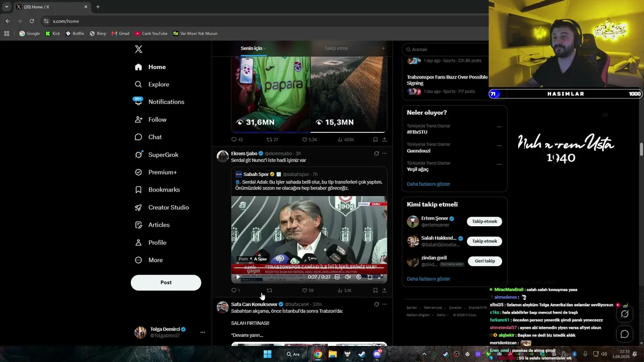Viewport: 644px width, 362px height.
Task: Reply to the Papara jersey post
Action: click(236, 140)
